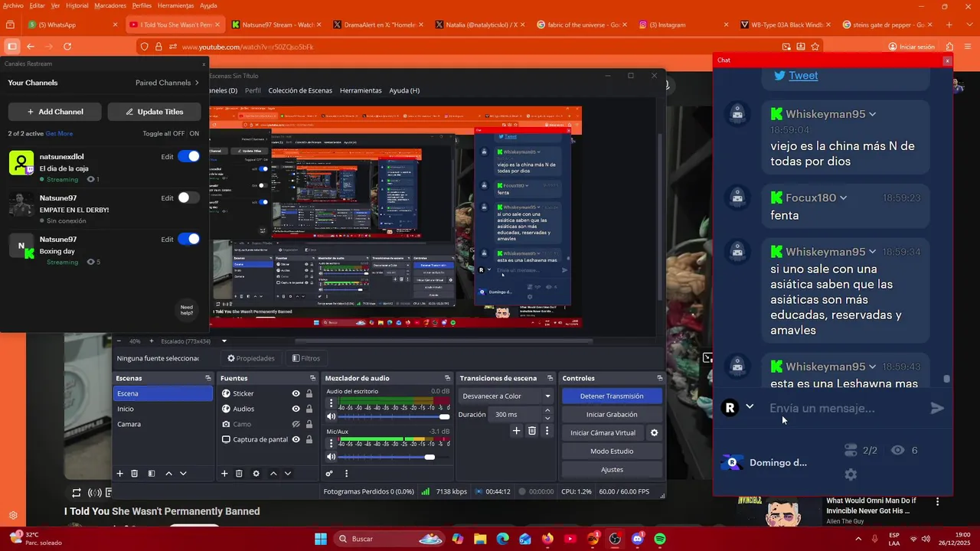Screen dimensions: 980x551
Task: Open scene filters icon in Escenas panel
Action: coord(152,474)
